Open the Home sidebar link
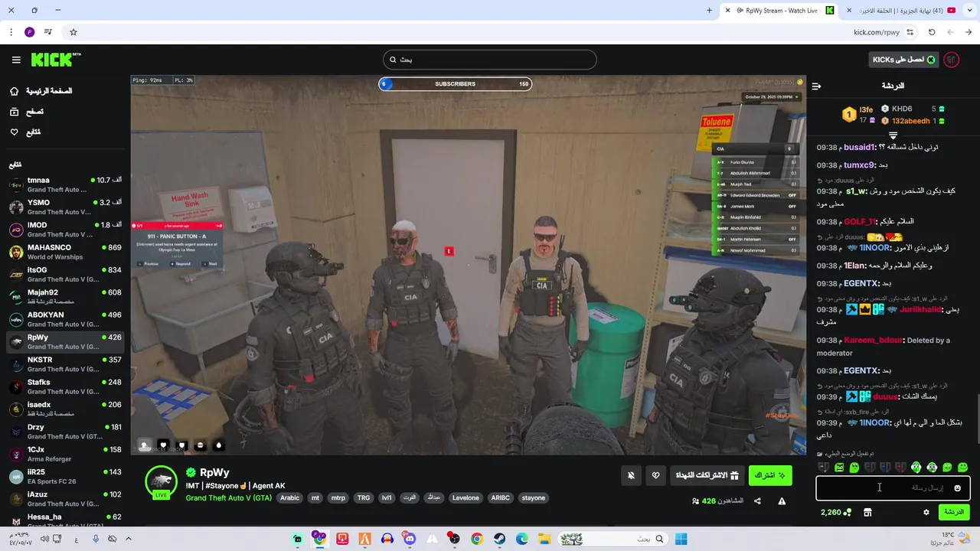The width and height of the screenshot is (980, 551). point(41,91)
